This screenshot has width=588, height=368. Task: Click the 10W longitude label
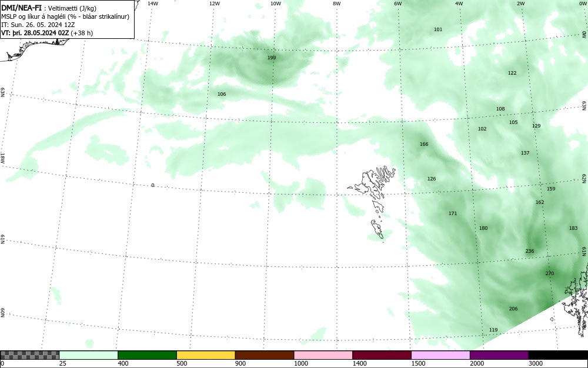(276, 4)
